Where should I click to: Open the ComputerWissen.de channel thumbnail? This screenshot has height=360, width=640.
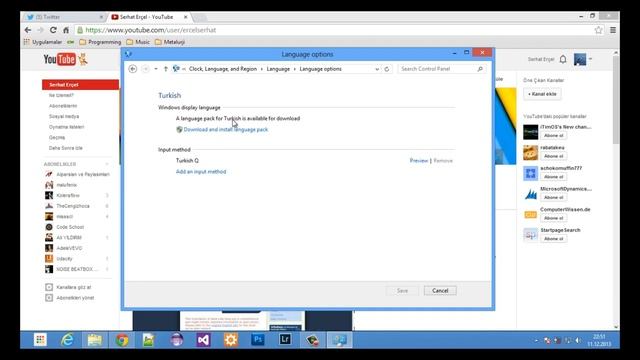click(x=530, y=215)
